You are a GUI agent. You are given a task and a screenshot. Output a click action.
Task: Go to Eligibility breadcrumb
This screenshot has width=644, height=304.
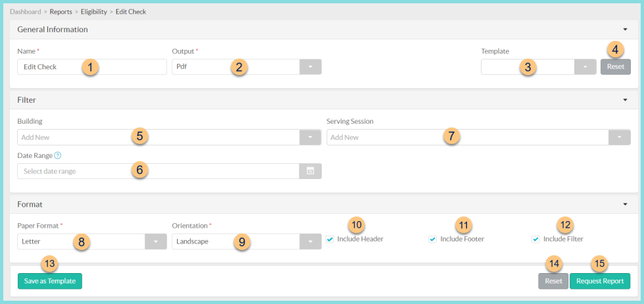(x=93, y=11)
